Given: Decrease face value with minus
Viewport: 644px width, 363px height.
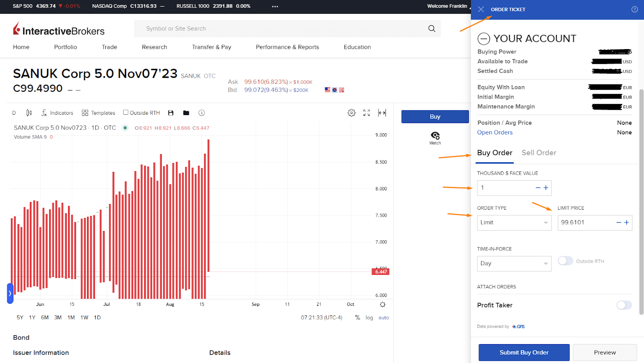Looking at the screenshot, I should (538, 188).
